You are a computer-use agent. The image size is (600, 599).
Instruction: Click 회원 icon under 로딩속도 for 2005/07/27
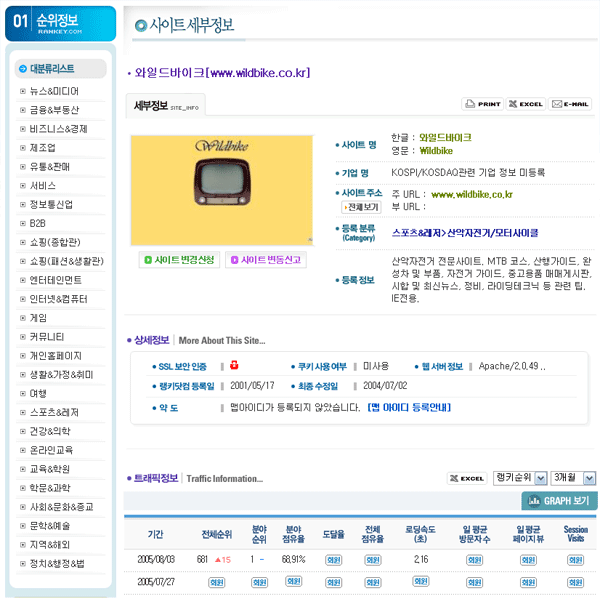coord(421,581)
